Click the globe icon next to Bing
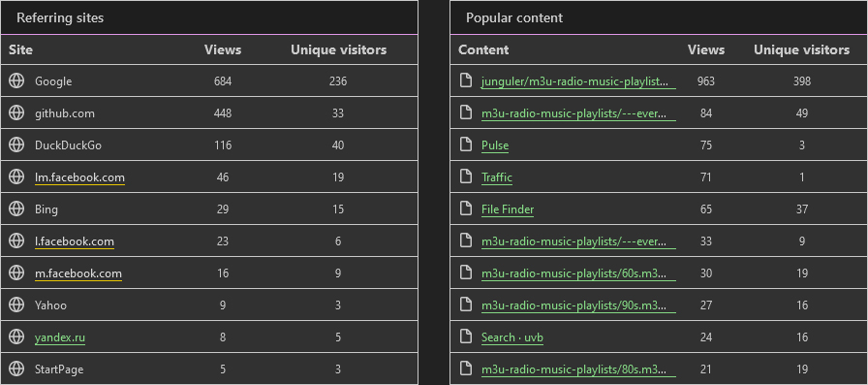Image resolution: width=868 pixels, height=385 pixels. [16, 209]
